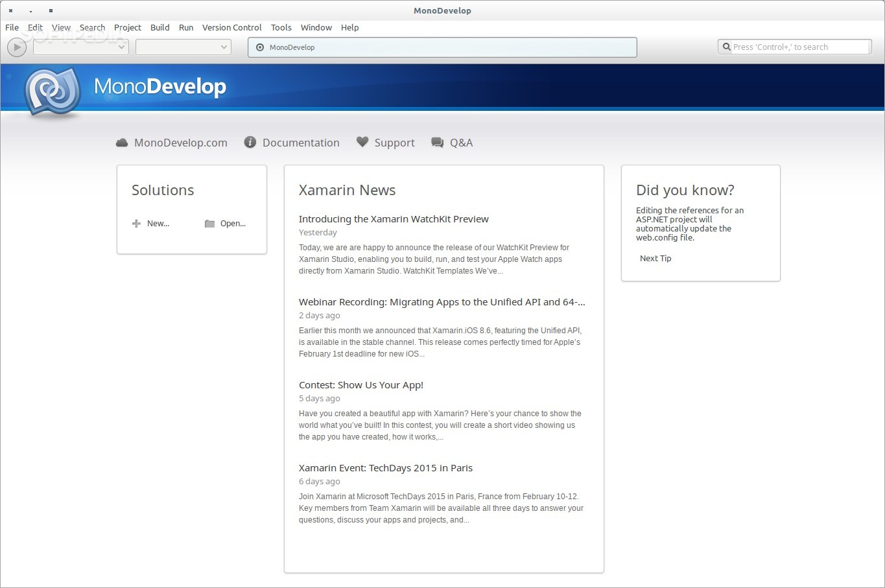
Task: Open Contest: Show Us Your App! article
Action: 361,385
